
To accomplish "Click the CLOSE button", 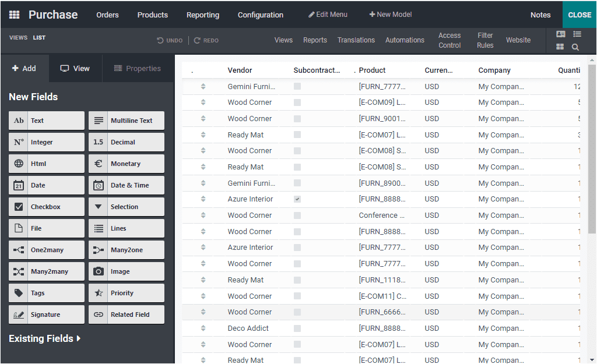I will point(579,15).
